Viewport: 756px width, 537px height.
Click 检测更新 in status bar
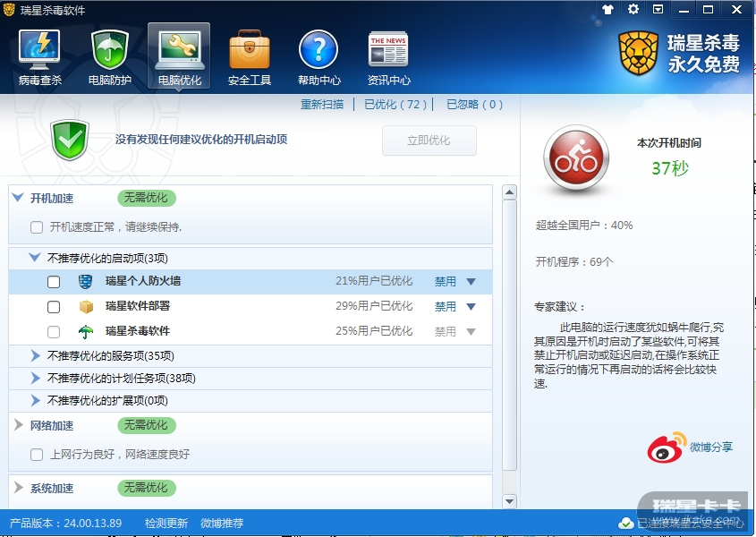pyautogui.click(x=166, y=523)
